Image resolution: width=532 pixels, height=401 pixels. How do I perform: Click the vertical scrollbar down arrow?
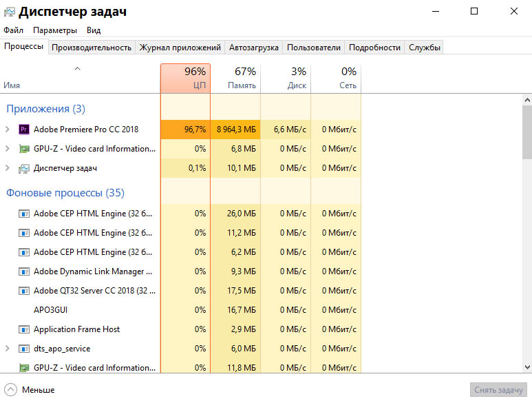526,367
